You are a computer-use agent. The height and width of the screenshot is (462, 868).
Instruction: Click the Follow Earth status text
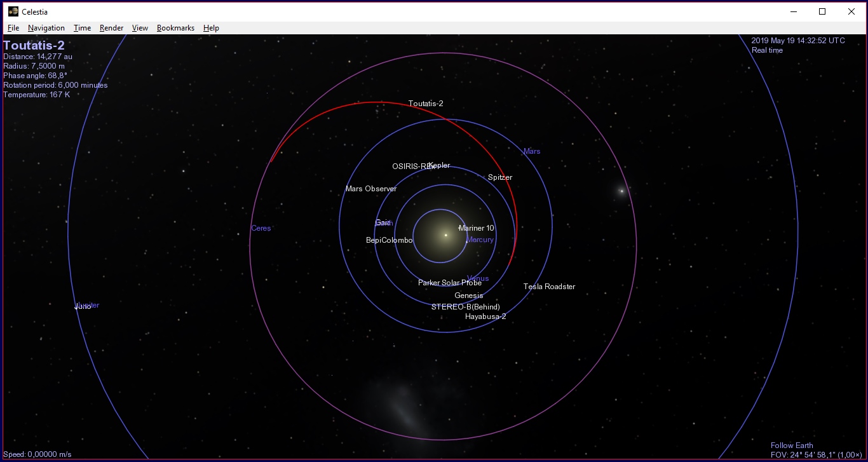pos(792,445)
